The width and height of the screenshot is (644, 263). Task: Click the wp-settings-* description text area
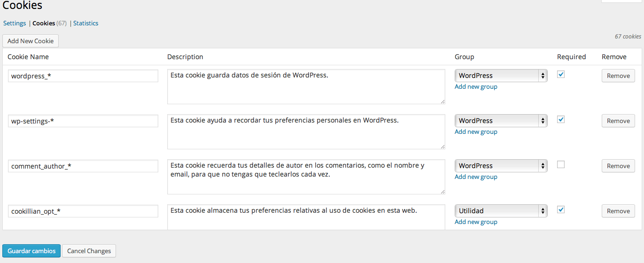click(306, 131)
